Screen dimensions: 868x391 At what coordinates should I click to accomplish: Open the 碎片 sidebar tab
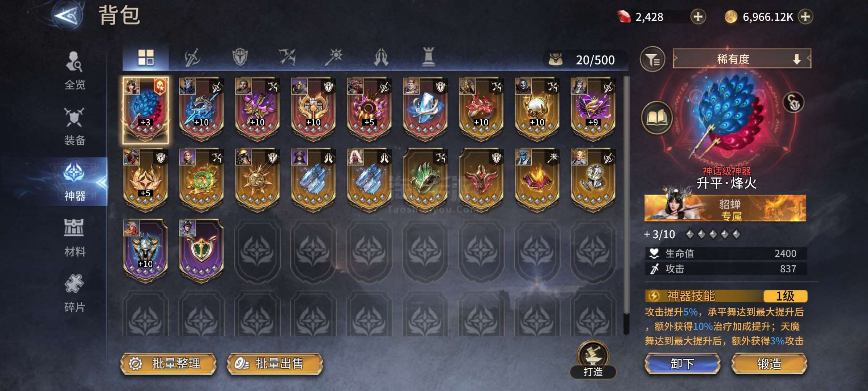pos(75,293)
